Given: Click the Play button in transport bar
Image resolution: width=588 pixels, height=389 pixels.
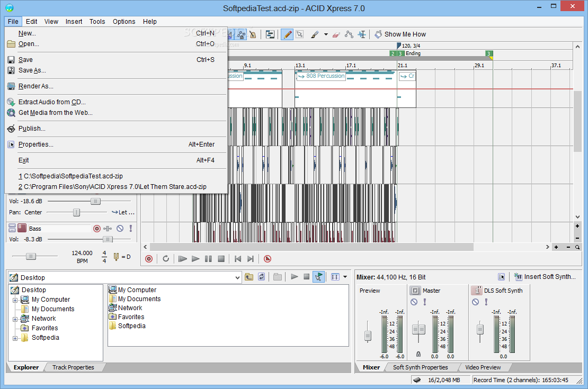Looking at the screenshot, I should point(195,259).
